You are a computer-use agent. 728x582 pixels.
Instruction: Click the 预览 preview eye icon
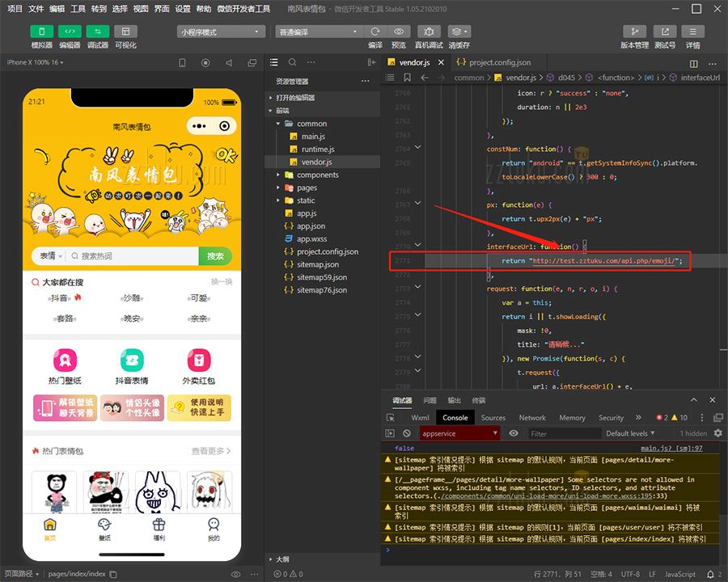tap(399, 32)
